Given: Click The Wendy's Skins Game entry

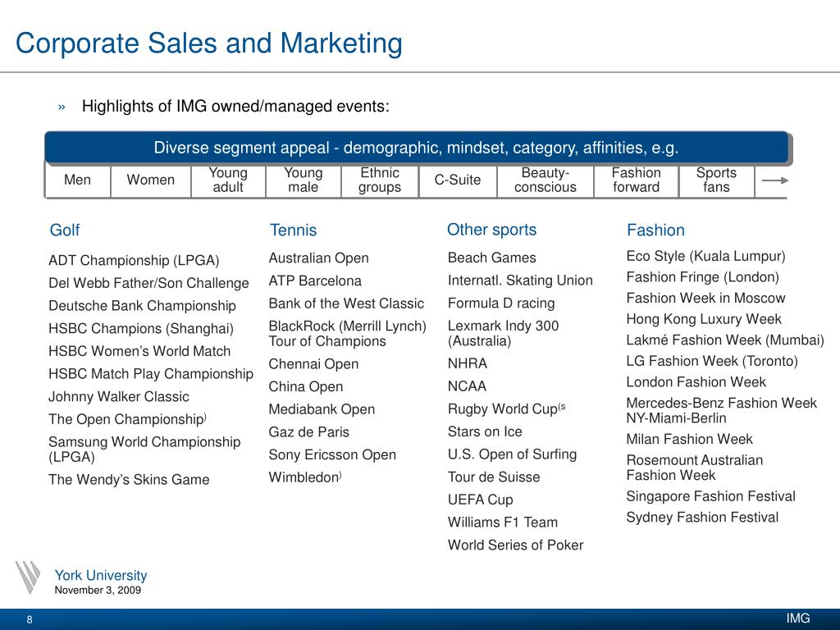Looking at the screenshot, I should coord(129,479).
